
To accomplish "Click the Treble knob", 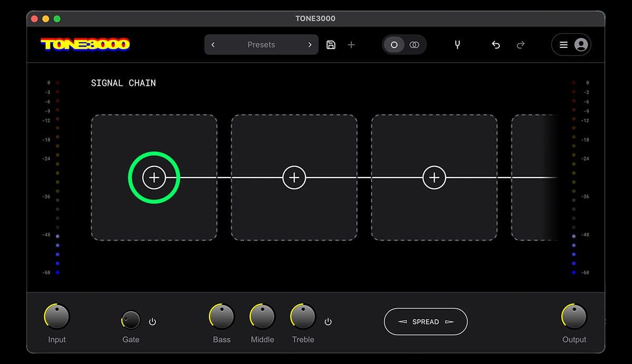I will [303, 317].
